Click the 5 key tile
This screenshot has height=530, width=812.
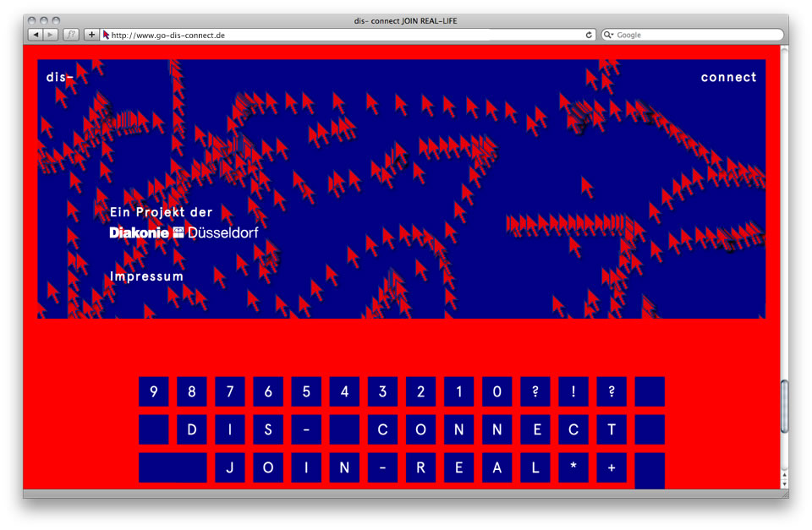coord(306,392)
